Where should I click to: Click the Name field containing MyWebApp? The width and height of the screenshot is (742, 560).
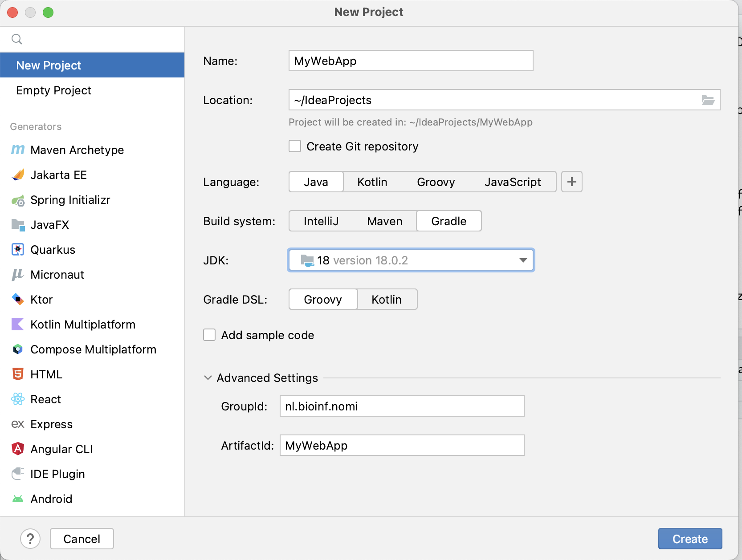tap(411, 61)
